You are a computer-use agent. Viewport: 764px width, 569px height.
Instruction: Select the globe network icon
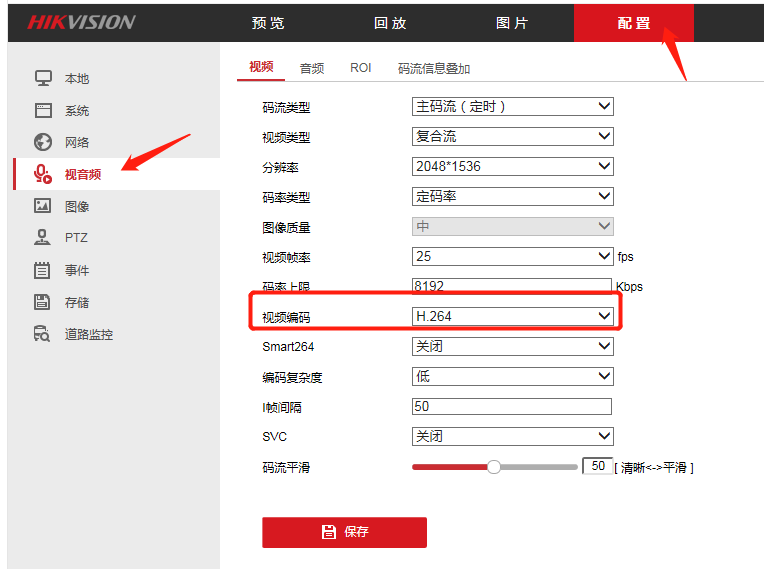pyautogui.click(x=42, y=142)
